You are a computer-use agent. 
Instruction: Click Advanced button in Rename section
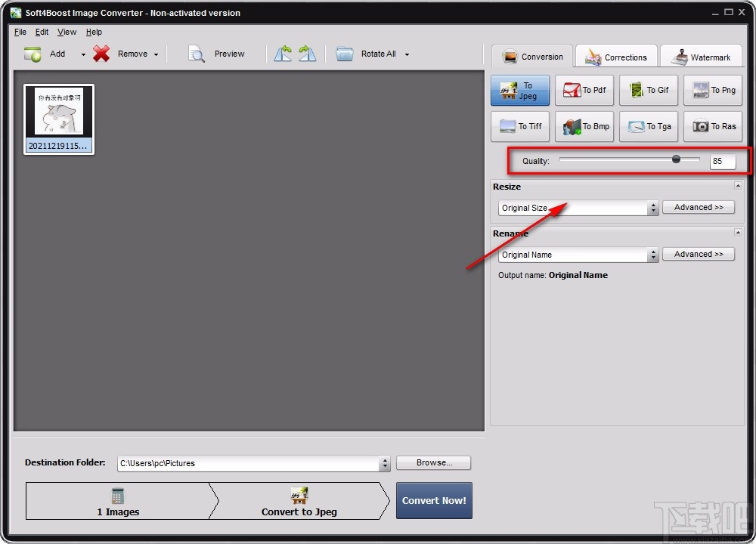pos(698,254)
